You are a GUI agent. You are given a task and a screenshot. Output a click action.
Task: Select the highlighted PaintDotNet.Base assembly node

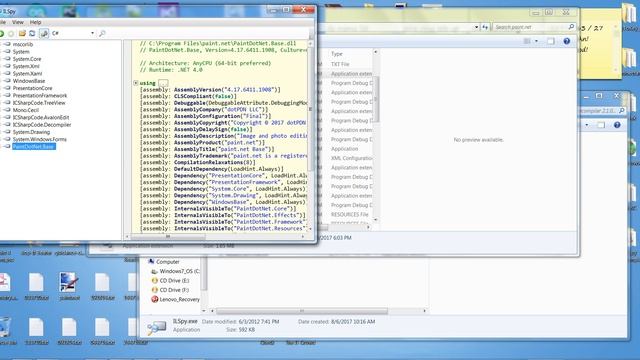pos(33,147)
